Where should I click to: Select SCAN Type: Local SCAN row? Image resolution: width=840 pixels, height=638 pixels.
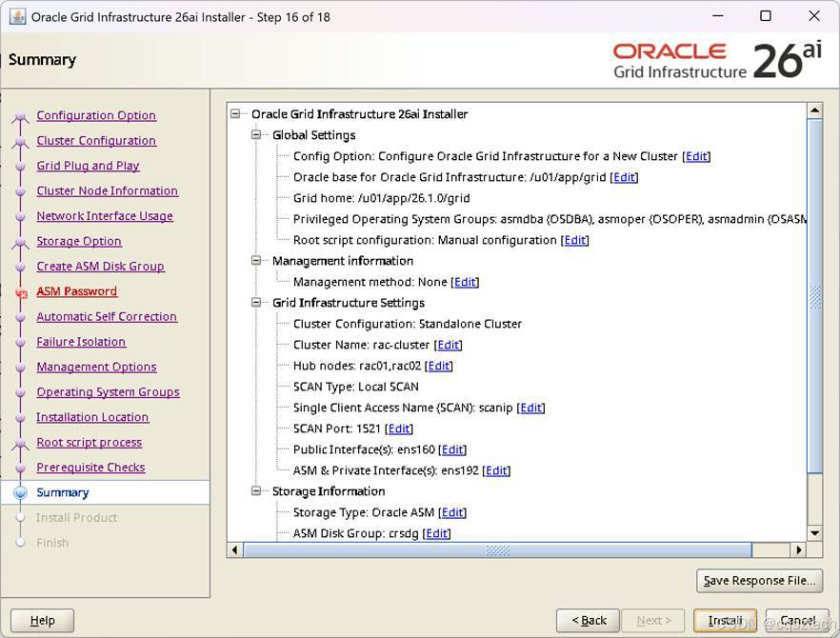[356, 387]
